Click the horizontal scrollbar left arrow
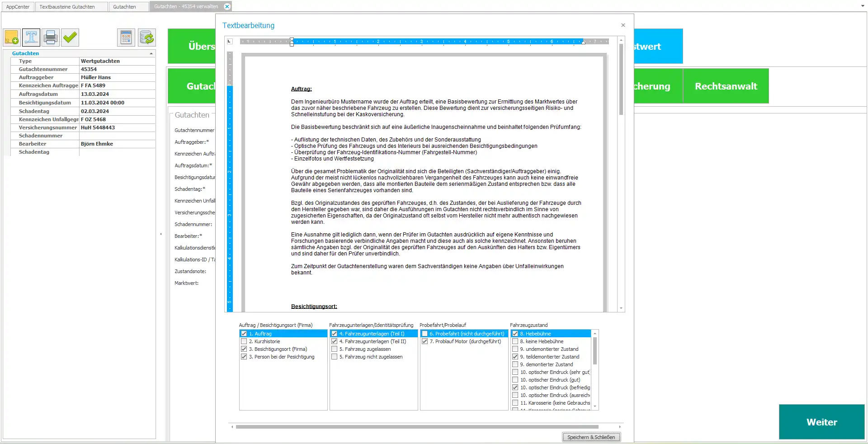This screenshot has height=444, width=868. [x=232, y=427]
